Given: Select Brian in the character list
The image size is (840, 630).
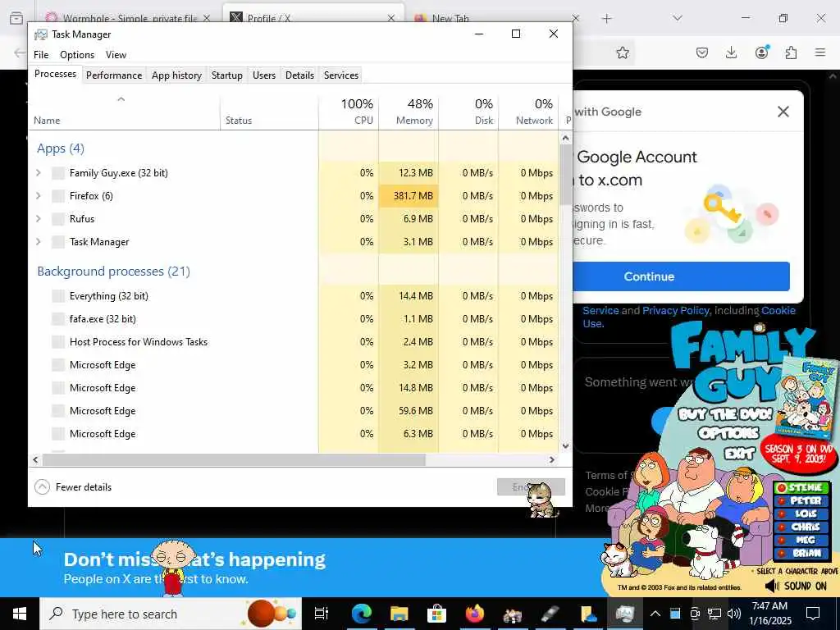Looking at the screenshot, I should click(801, 554).
